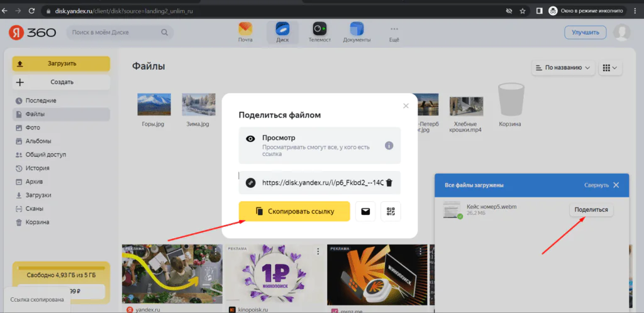Screen dimensions: 644x313
Task: Click search magnifier icon in Disk search
Action: (x=164, y=33)
